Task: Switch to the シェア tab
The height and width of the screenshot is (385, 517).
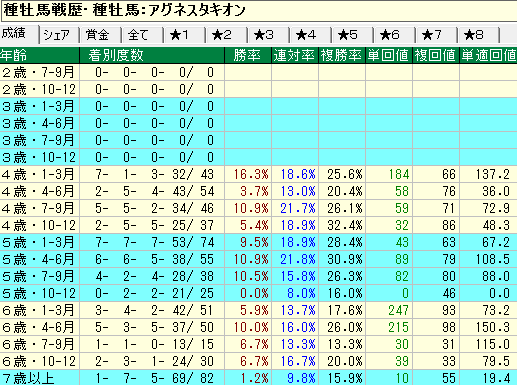Action: [59, 35]
